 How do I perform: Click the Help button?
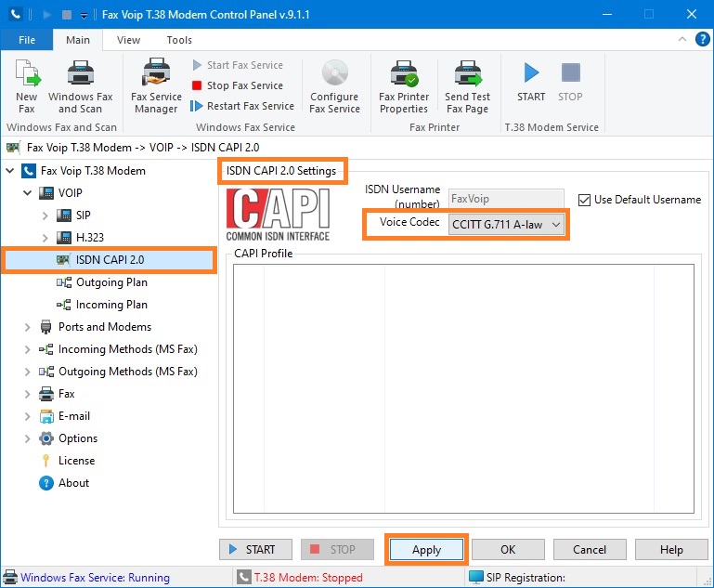pos(671,550)
